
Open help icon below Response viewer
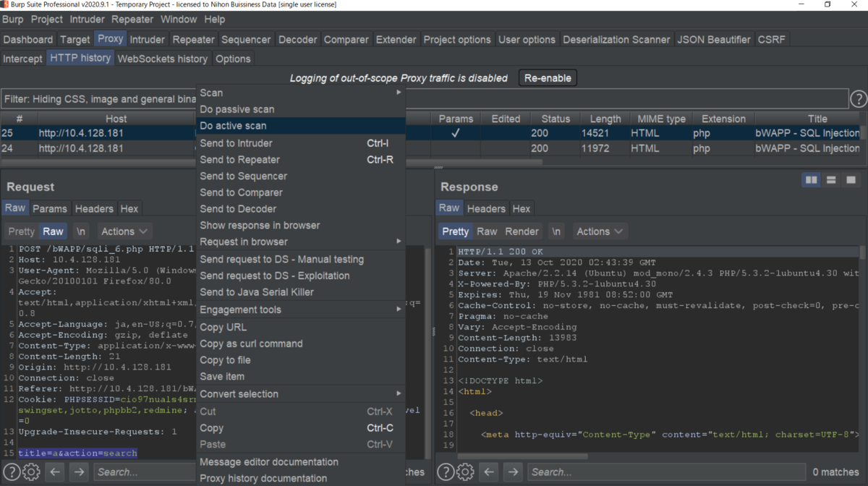(446, 472)
